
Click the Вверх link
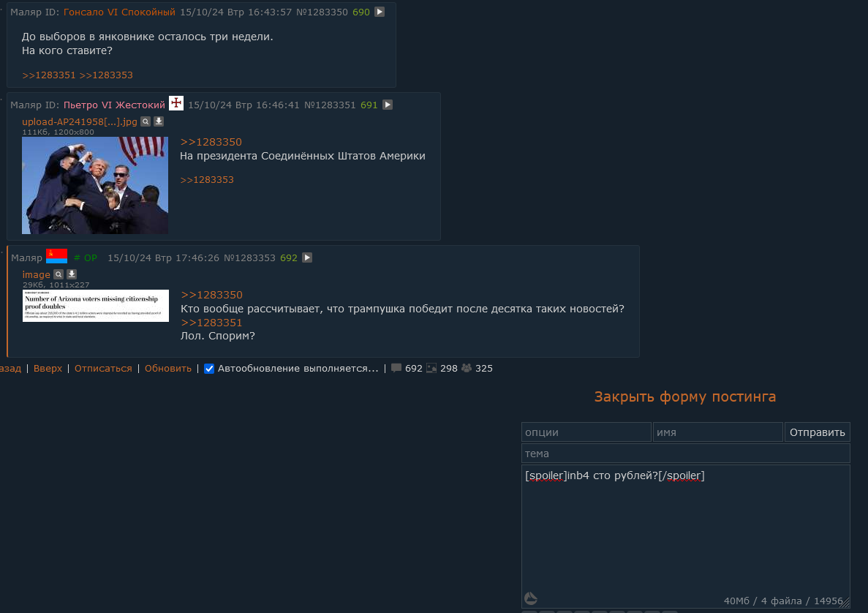pyautogui.click(x=48, y=368)
